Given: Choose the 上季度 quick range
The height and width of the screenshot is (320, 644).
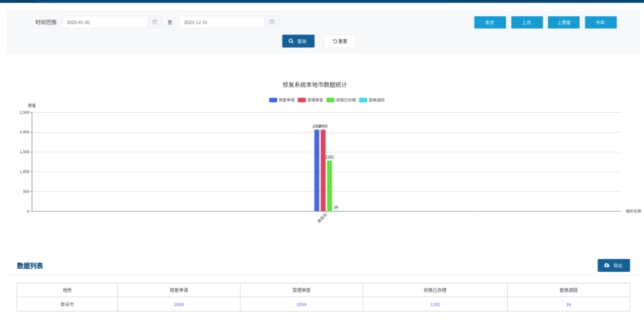Looking at the screenshot, I should click(x=563, y=23).
